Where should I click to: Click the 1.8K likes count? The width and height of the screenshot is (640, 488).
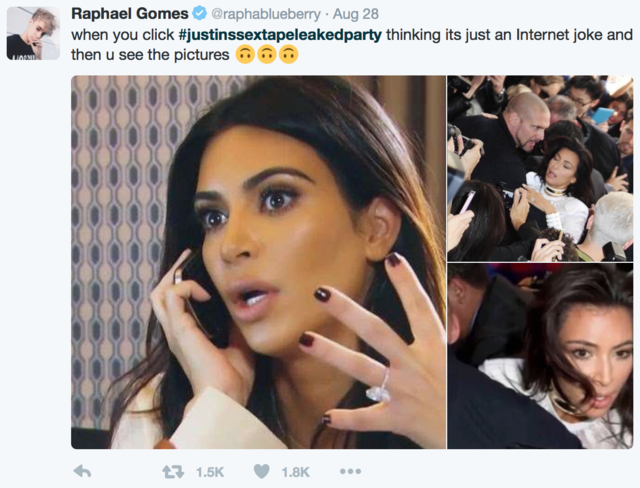coord(296,472)
